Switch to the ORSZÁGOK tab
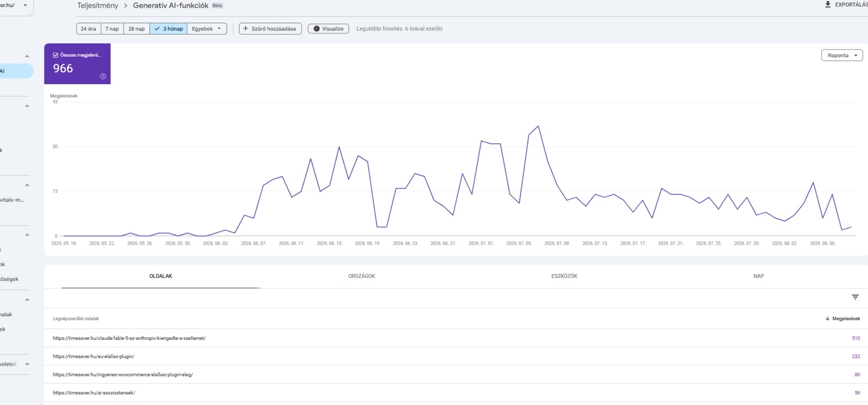This screenshot has height=405, width=868. point(361,276)
